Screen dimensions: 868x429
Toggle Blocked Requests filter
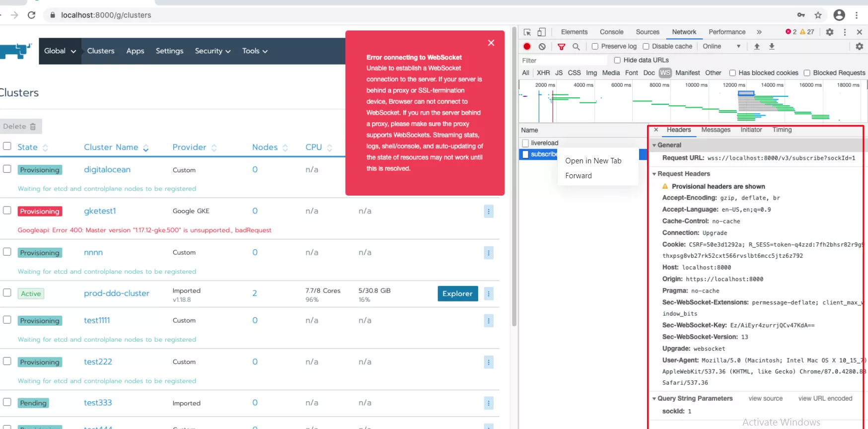click(807, 73)
